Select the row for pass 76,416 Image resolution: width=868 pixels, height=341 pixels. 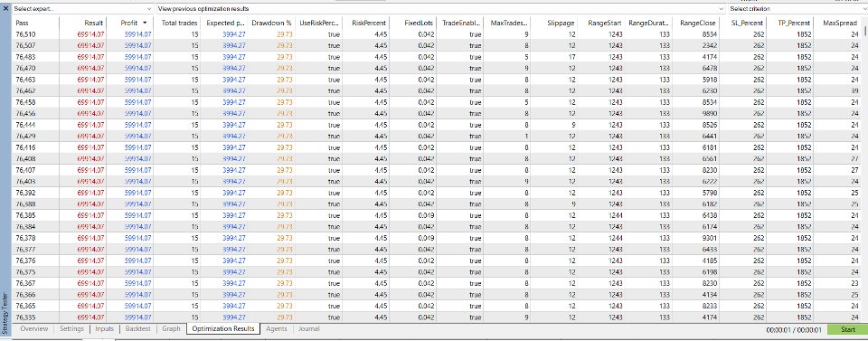point(436,147)
